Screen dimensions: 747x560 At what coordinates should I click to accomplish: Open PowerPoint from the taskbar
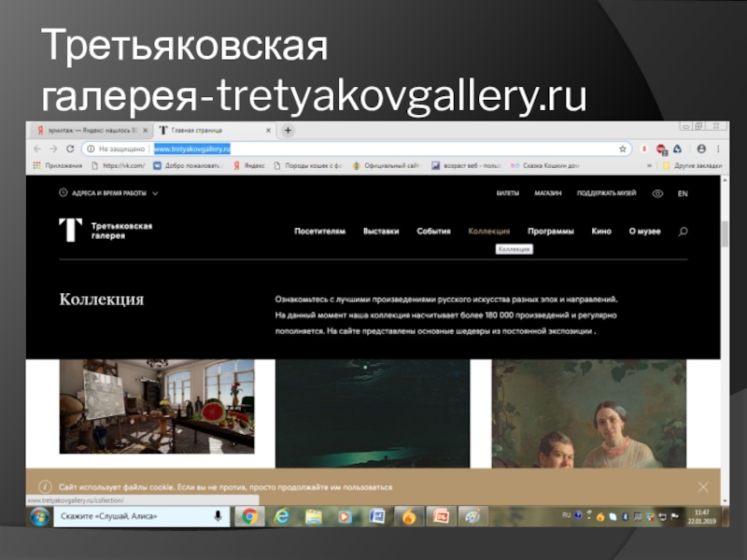(441, 517)
